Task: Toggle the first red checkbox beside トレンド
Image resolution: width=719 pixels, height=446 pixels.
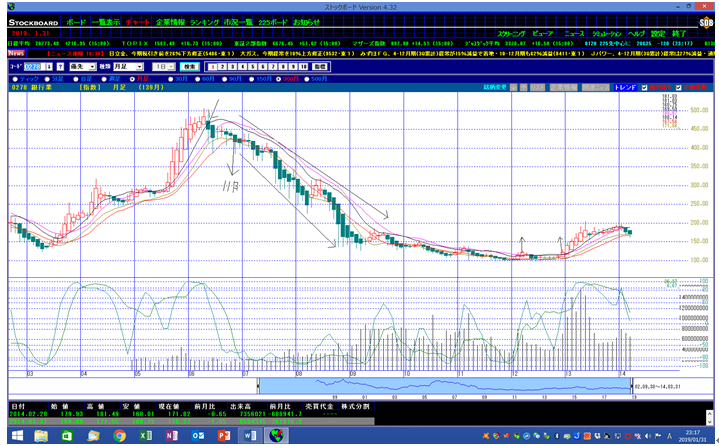Action: click(x=644, y=87)
